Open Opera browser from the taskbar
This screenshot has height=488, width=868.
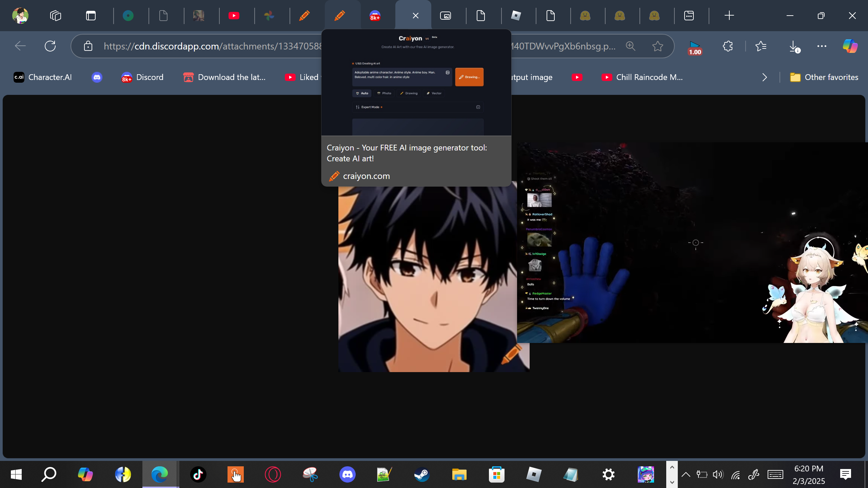point(273,474)
